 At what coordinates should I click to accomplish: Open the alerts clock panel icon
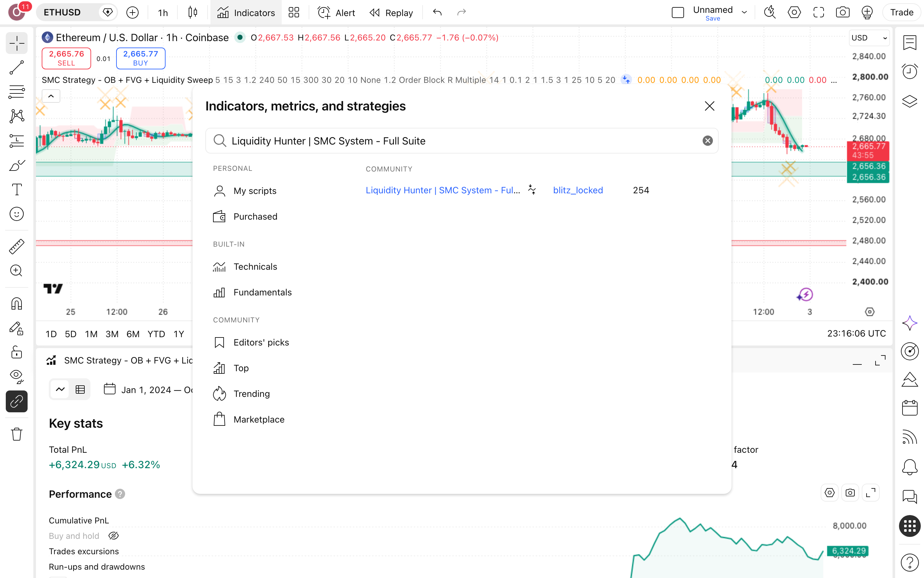click(x=910, y=71)
